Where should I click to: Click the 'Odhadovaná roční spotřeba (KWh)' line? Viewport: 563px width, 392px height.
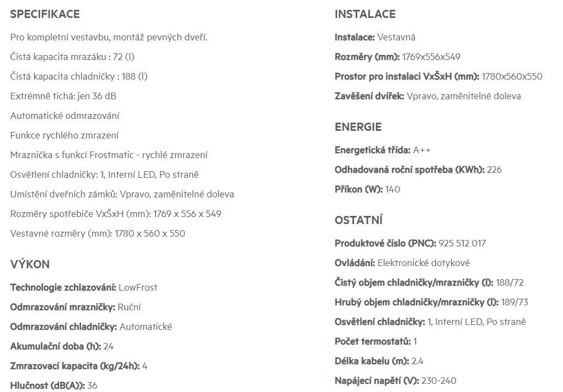click(x=418, y=170)
